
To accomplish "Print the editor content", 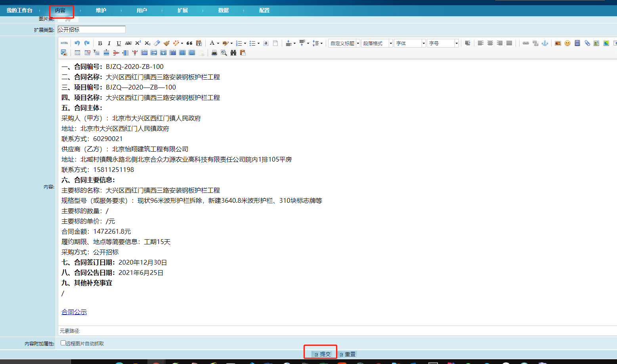I will (x=214, y=53).
